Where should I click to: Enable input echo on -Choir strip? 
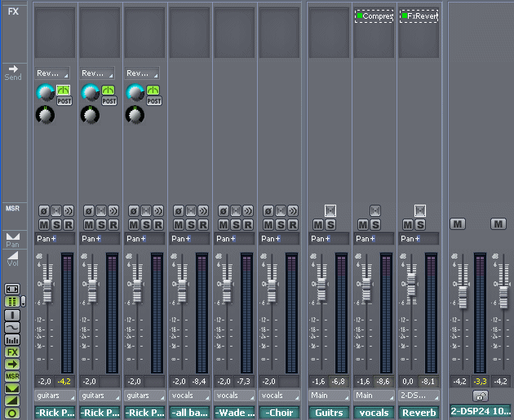point(293,210)
